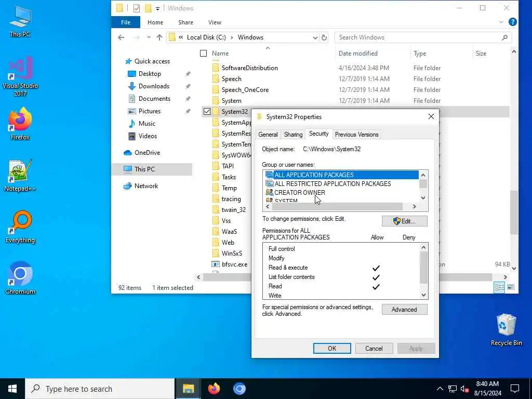Image resolution: width=532 pixels, height=399 pixels.
Task: Click Advanced security button
Action: [404, 310]
